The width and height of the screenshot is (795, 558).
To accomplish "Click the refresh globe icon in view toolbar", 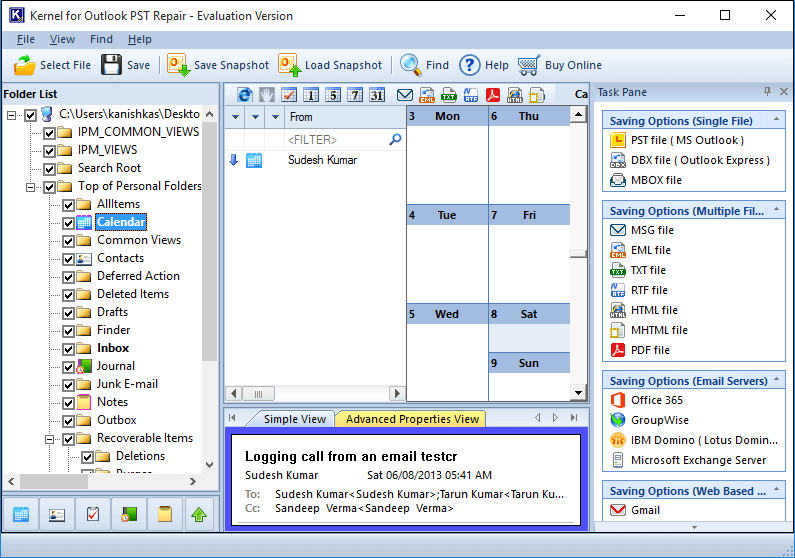I will pyautogui.click(x=245, y=95).
